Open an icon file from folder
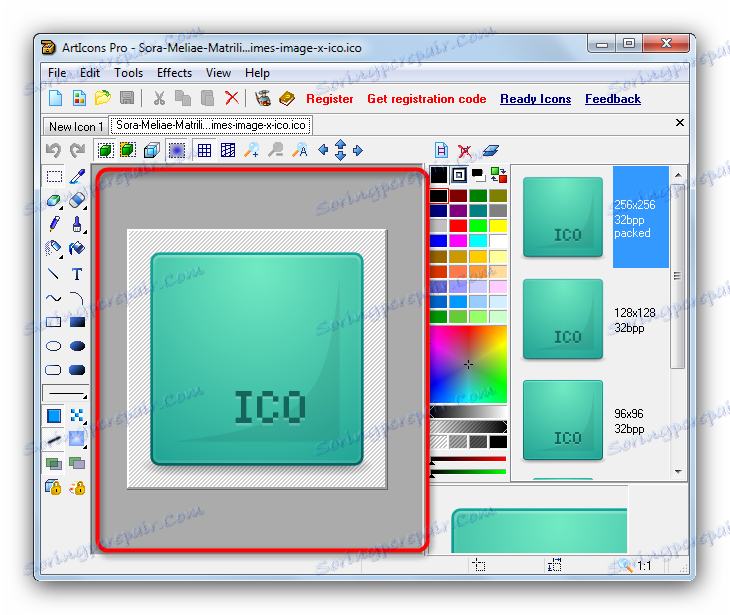This screenshot has height=615, width=730. 103,98
